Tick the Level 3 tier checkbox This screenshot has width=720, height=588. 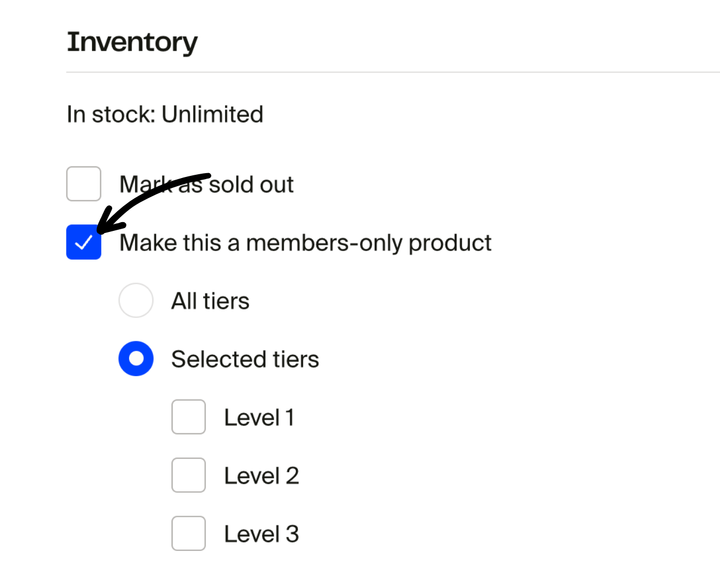pos(188,534)
